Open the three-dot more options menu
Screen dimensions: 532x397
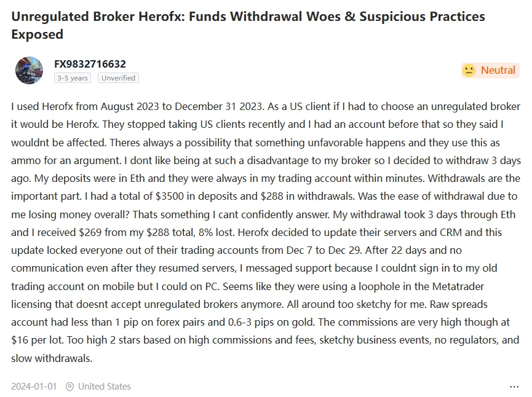click(514, 387)
